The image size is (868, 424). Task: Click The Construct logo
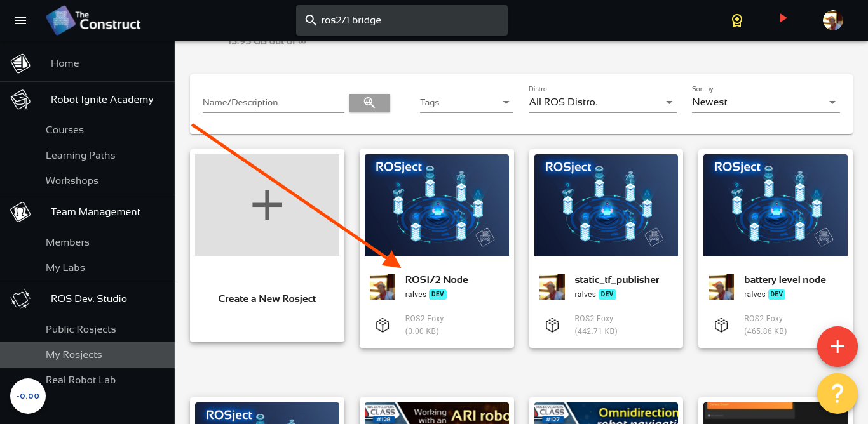(93, 20)
